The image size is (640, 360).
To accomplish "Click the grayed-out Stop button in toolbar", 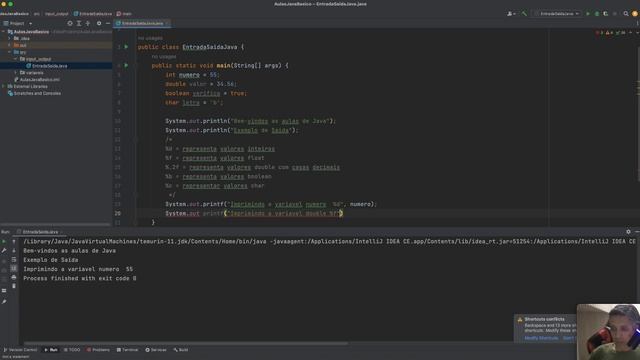I will click(615, 14).
